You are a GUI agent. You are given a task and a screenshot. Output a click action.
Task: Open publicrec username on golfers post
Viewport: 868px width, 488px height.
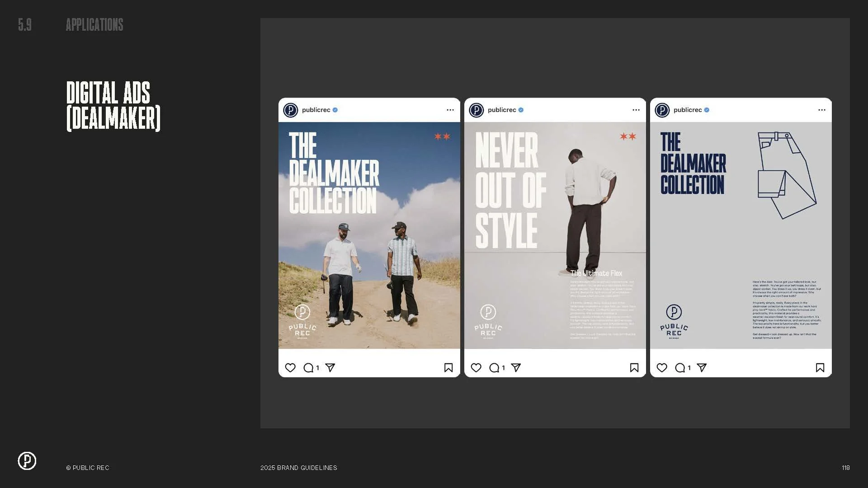coord(316,110)
